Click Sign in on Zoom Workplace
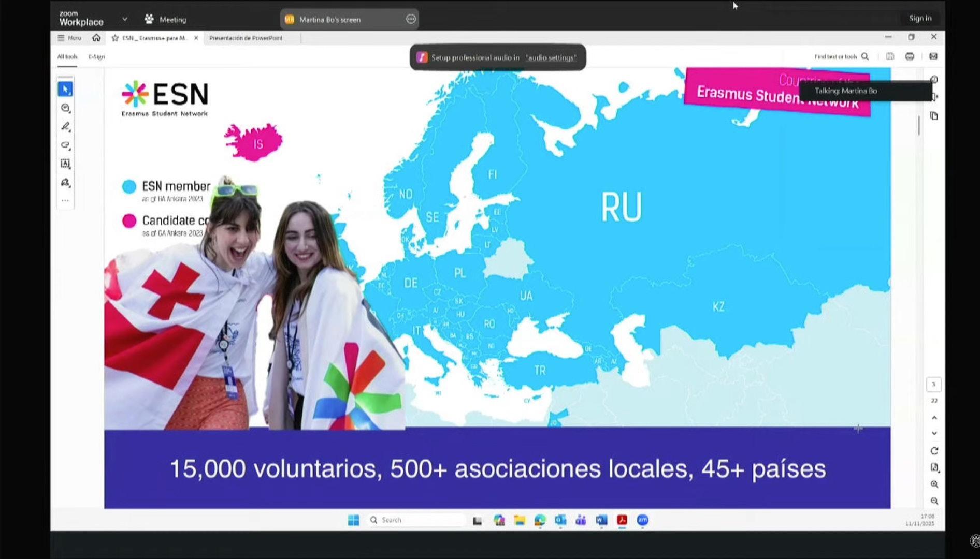This screenshot has width=980, height=559. click(x=920, y=18)
